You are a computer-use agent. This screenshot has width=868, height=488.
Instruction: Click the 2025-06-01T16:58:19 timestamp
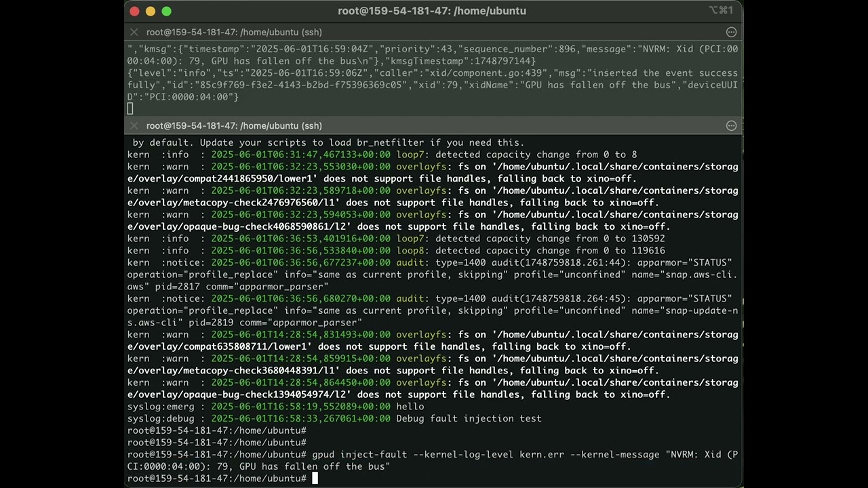(301, 407)
